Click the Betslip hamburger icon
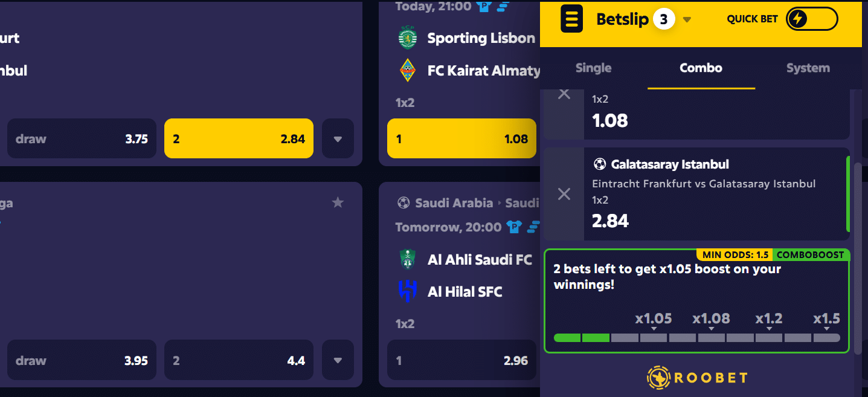 pyautogui.click(x=571, y=19)
